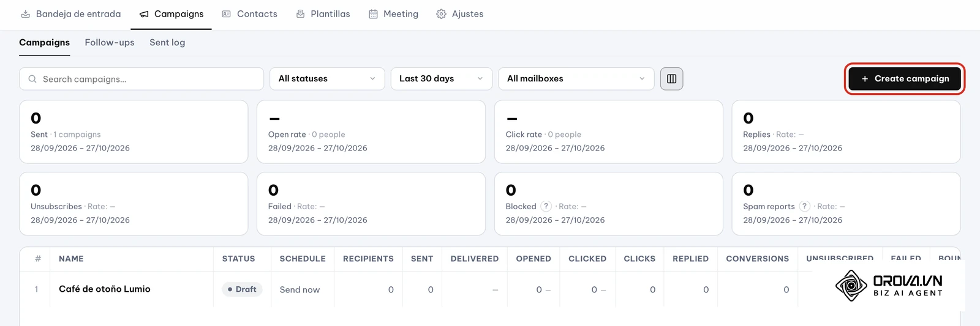Click the Create campaign button
Viewport: 980px width, 326px height.
905,78
